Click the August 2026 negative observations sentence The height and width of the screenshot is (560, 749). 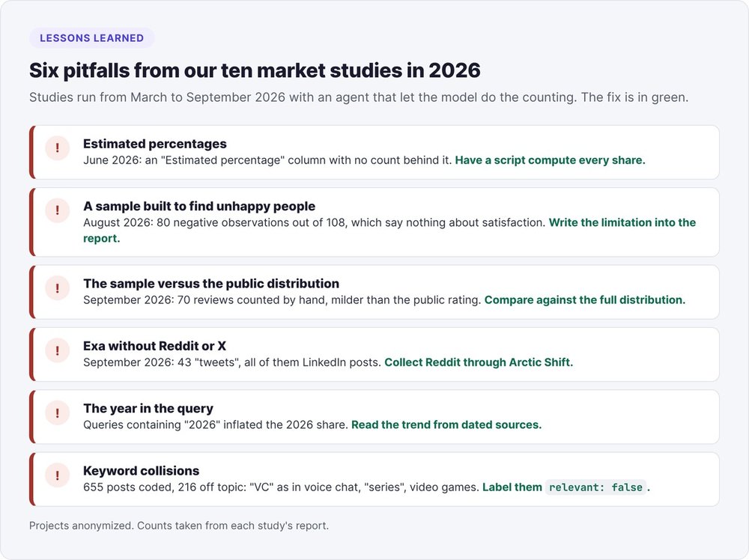pos(314,222)
